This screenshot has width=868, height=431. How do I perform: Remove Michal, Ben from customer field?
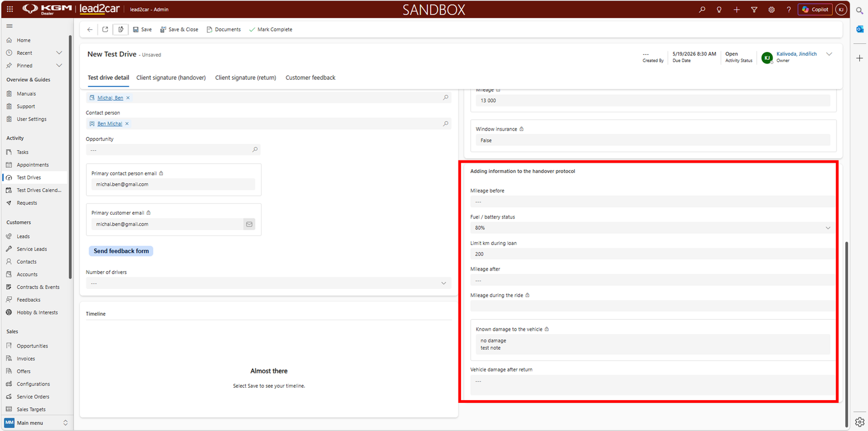coord(128,98)
